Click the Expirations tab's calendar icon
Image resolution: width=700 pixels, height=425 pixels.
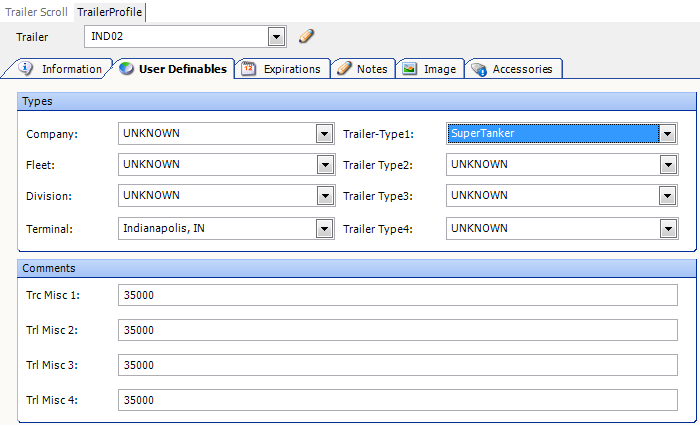[248, 69]
